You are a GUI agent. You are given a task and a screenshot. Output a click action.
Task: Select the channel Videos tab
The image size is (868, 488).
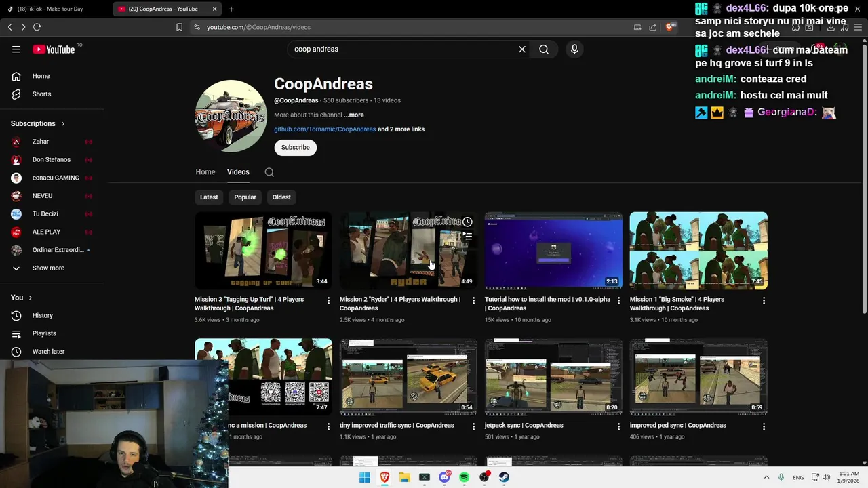click(x=238, y=172)
